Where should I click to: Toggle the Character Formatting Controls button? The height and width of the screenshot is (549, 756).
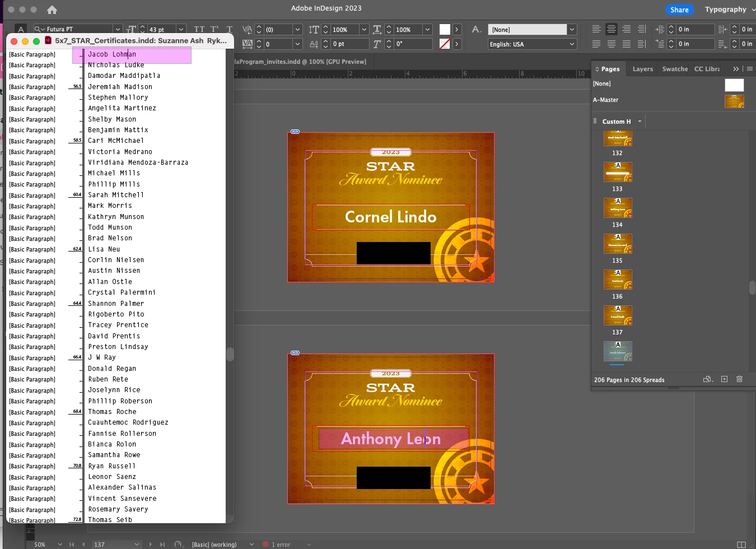tap(21, 29)
